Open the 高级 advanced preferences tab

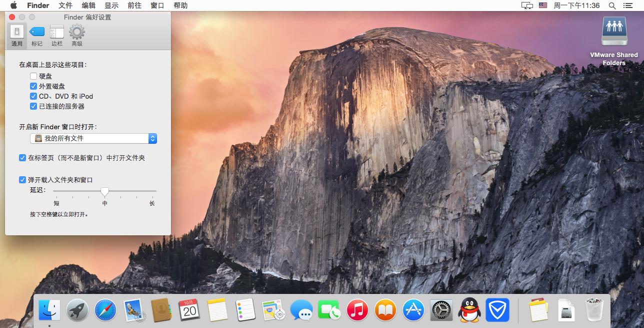pos(76,36)
